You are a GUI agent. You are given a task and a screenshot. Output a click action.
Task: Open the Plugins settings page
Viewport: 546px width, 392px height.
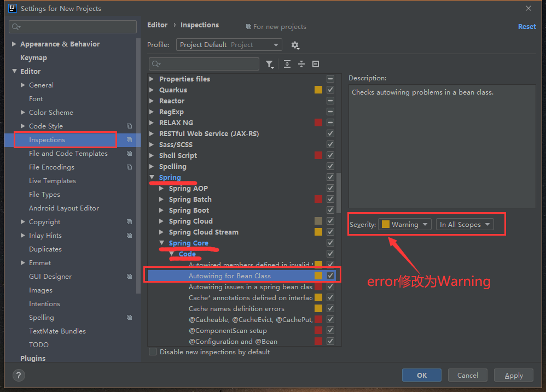pos(33,358)
